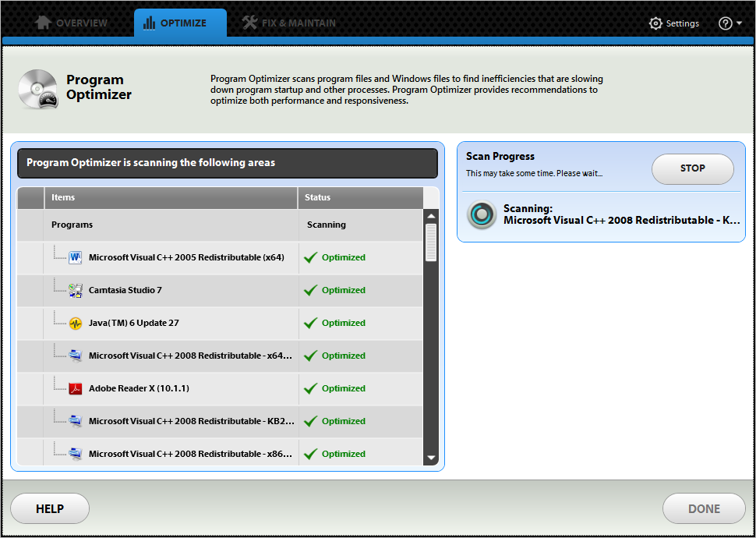Switch to the Overview tab
This screenshot has height=538, width=756.
72,23
